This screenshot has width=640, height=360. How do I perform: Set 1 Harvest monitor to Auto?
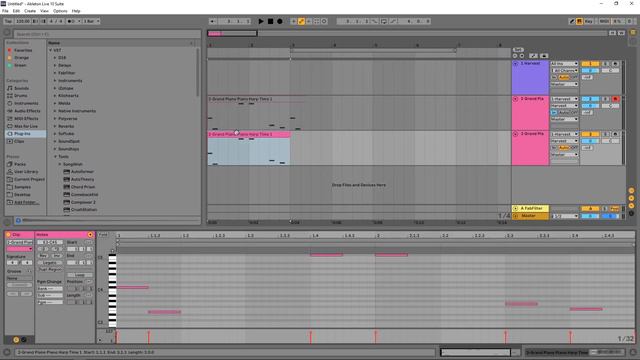564,77
